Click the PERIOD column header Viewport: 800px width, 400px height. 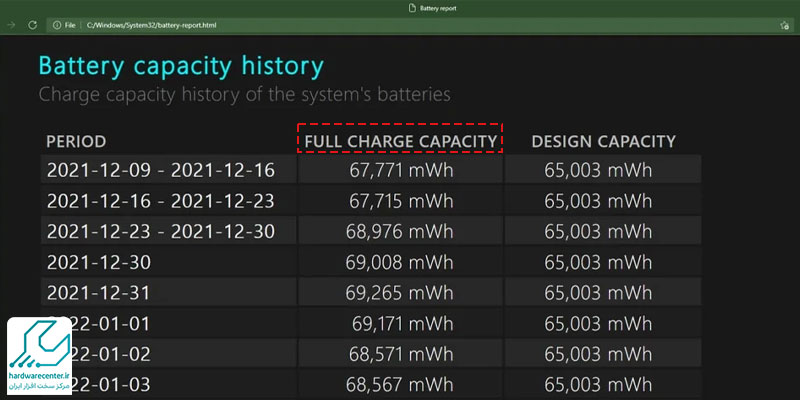[x=77, y=142]
